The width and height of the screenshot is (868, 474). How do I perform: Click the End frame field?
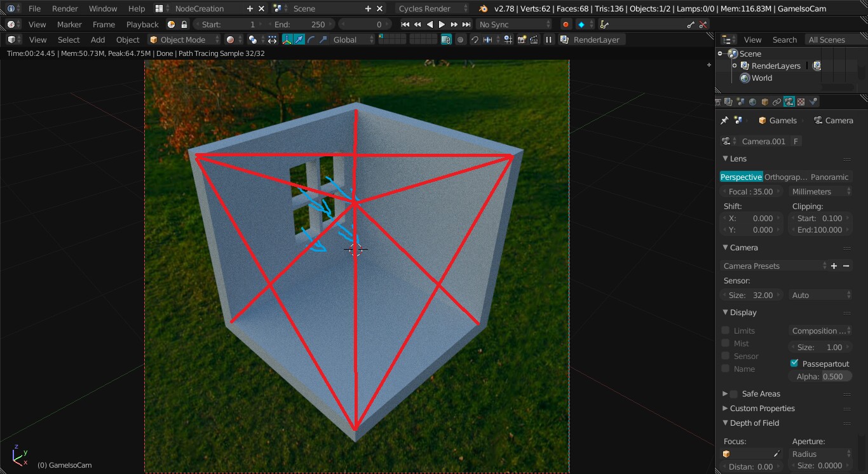300,24
